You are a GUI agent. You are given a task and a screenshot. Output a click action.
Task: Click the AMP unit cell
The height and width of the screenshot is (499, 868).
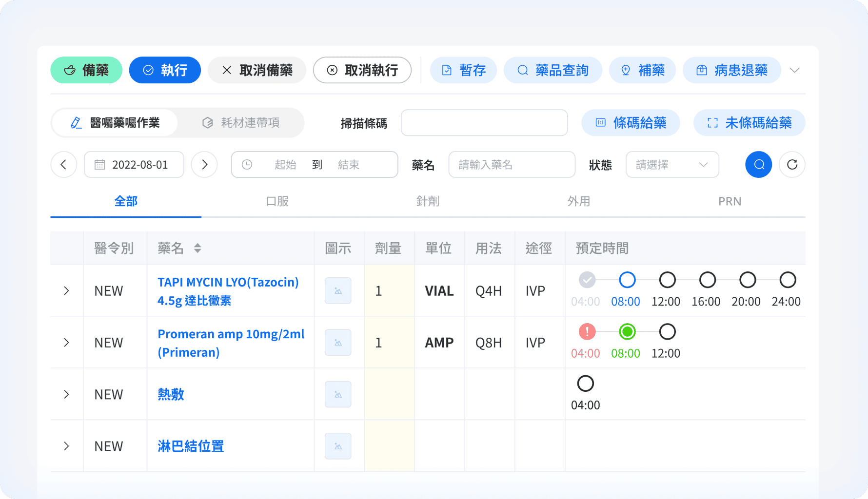439,343
